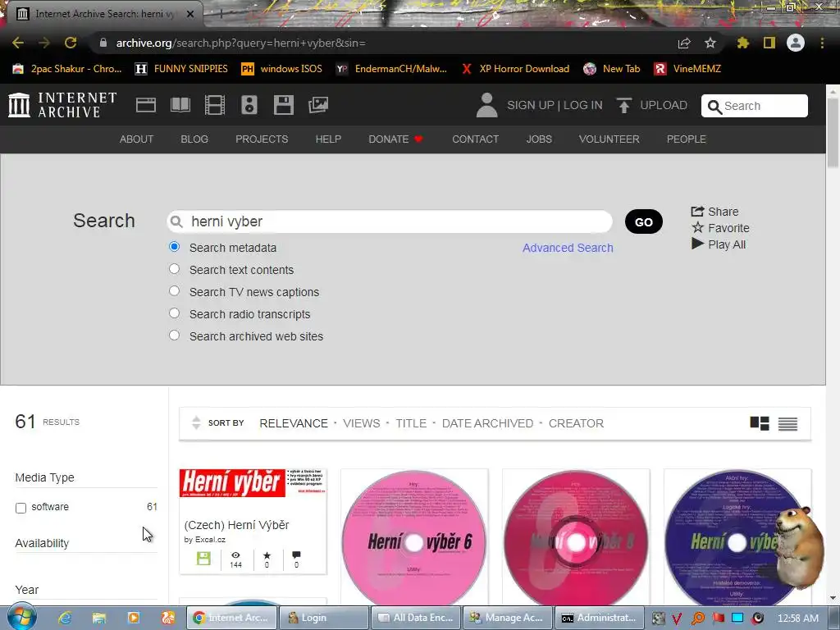Open the Images icon in header
Image resolution: width=840 pixels, height=630 pixels.
(318, 105)
